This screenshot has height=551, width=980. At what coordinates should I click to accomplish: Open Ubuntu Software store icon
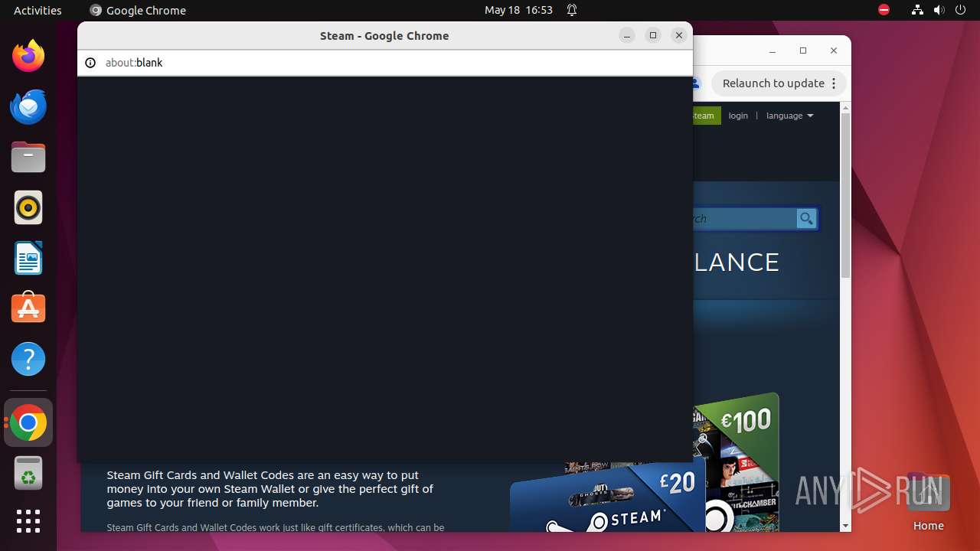coord(28,308)
